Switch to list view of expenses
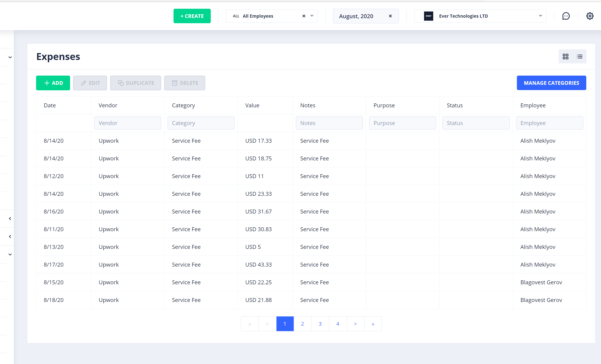The height and width of the screenshot is (364, 601). point(580,56)
